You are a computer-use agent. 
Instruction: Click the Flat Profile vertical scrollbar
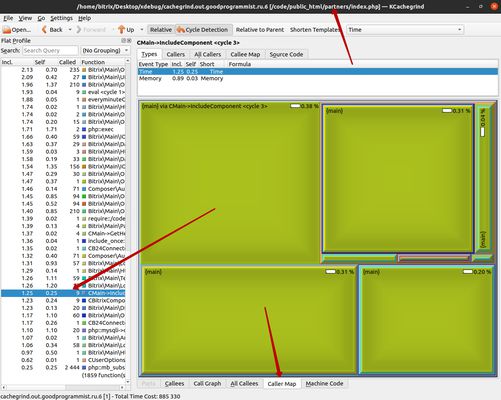(128, 222)
